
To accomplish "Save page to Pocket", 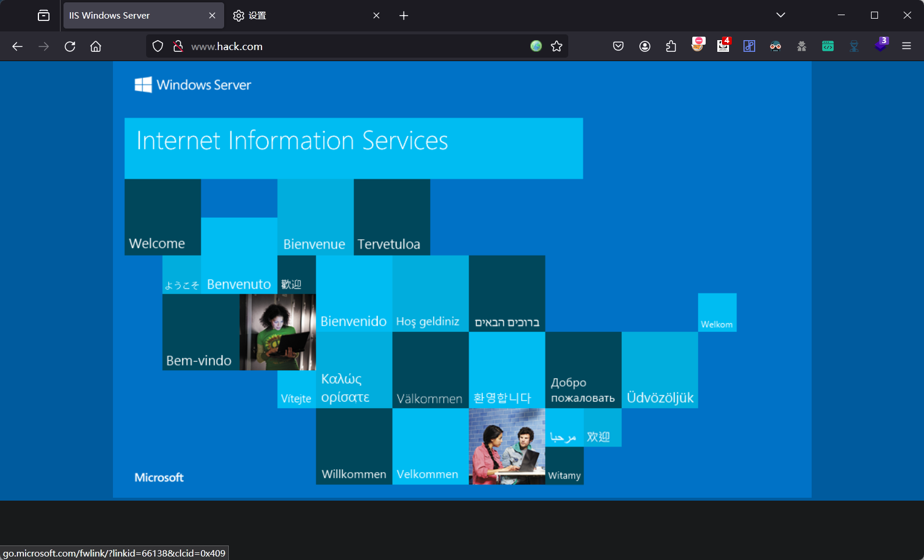I will pyautogui.click(x=618, y=47).
